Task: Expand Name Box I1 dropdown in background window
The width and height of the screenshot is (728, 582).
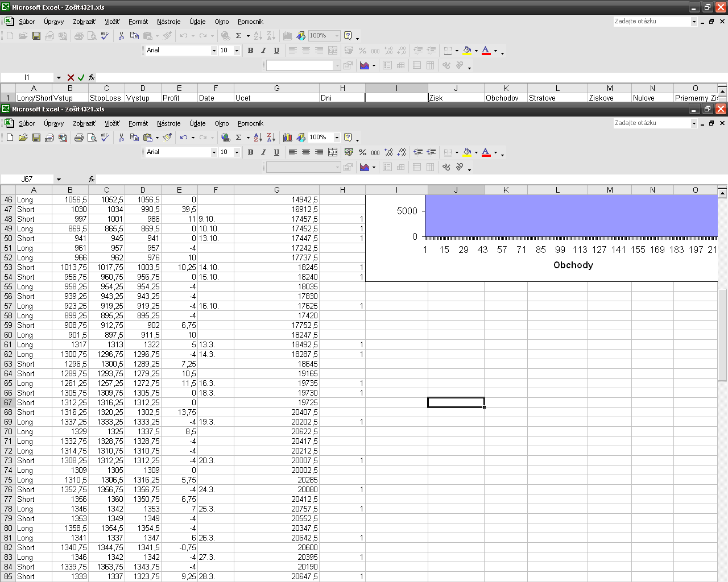Action: pyautogui.click(x=59, y=77)
